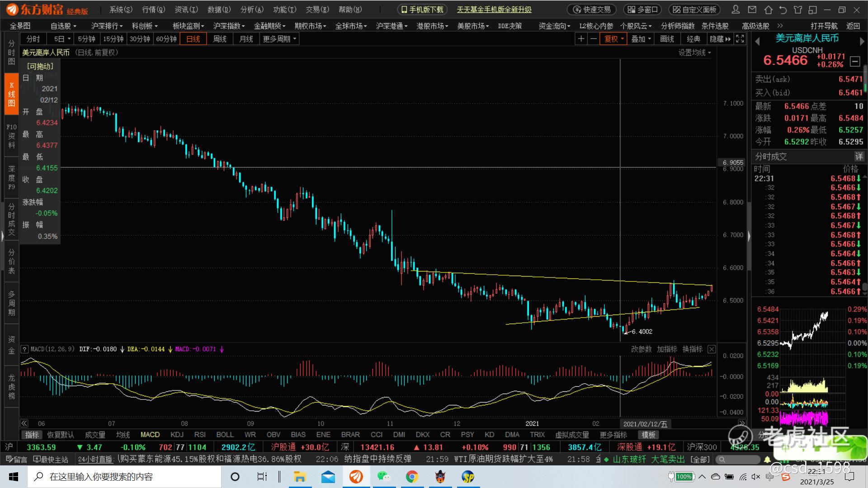Screen dimensions: 868x488
Task: Toggle 隐藏 side panel button
Action: [x=720, y=39]
